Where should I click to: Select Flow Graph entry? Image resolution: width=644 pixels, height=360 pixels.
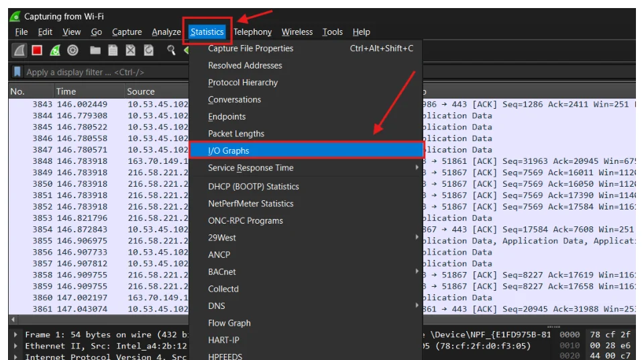tap(306, 323)
